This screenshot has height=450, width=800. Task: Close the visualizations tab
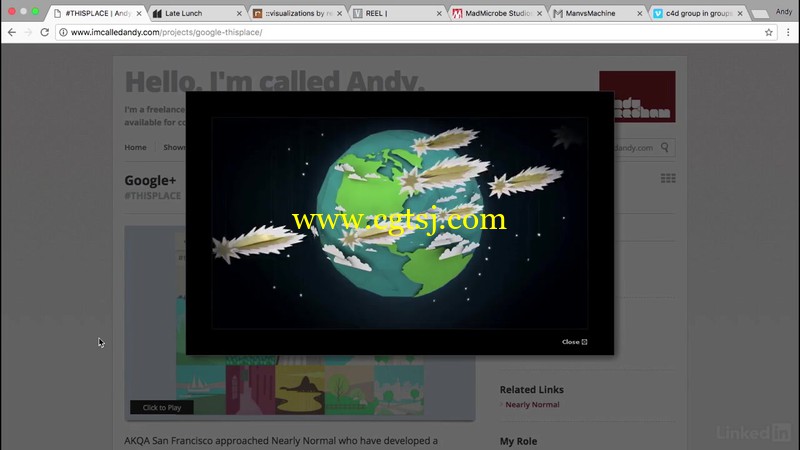point(339,13)
